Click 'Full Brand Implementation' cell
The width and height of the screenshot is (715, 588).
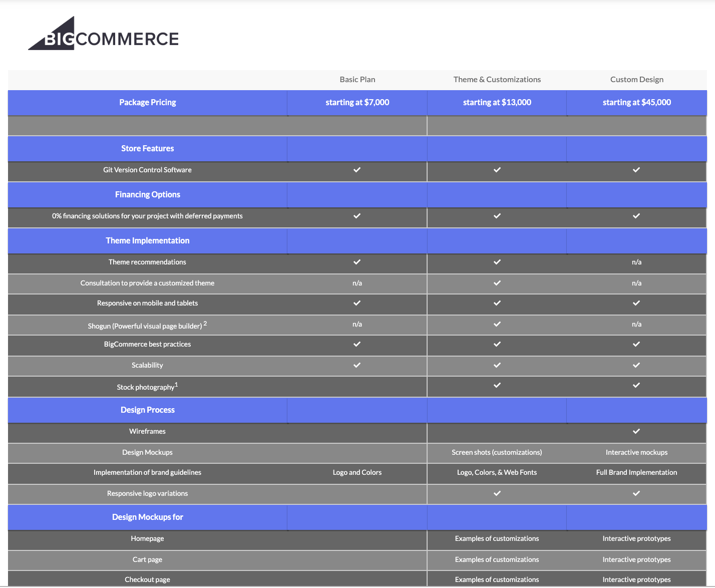pyautogui.click(x=637, y=472)
